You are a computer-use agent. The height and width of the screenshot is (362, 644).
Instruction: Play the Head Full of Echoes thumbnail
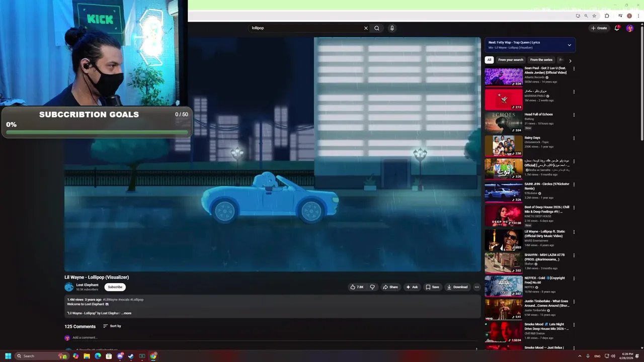coord(504,123)
